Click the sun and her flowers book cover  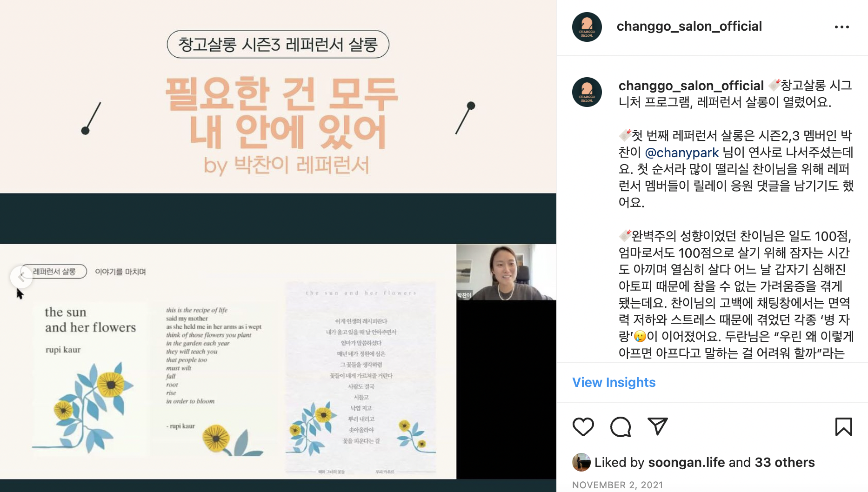tap(90, 378)
